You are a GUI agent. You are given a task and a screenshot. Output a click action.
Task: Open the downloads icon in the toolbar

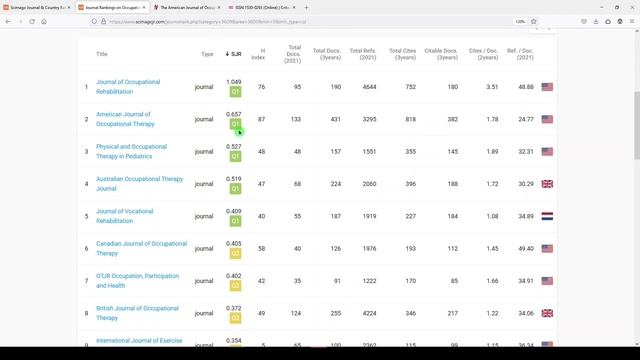(596, 22)
